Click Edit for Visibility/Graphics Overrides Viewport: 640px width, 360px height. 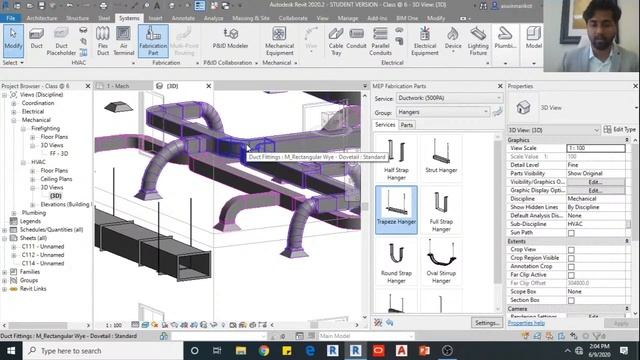(595, 182)
